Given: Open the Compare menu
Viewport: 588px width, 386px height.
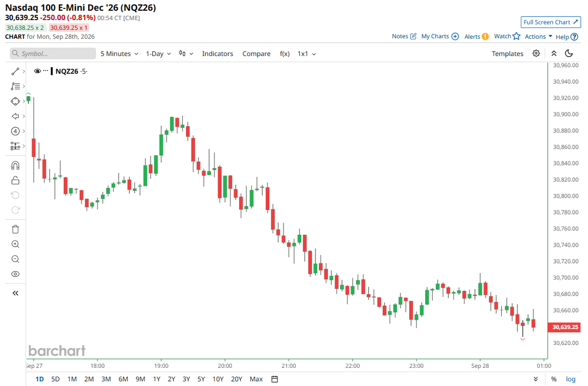Looking at the screenshot, I should tap(256, 53).
